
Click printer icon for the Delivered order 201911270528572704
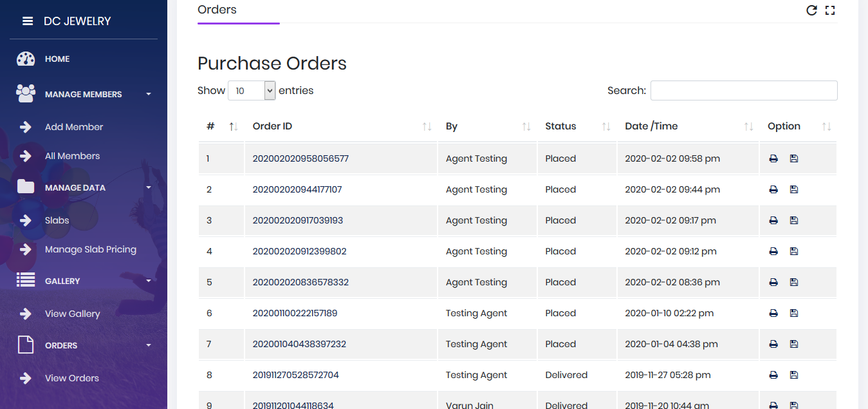click(x=773, y=375)
